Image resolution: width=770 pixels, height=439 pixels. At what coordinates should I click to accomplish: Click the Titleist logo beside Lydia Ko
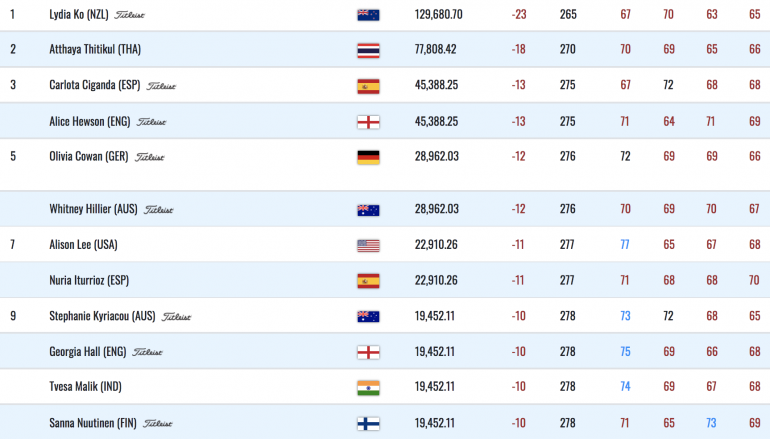point(130,15)
